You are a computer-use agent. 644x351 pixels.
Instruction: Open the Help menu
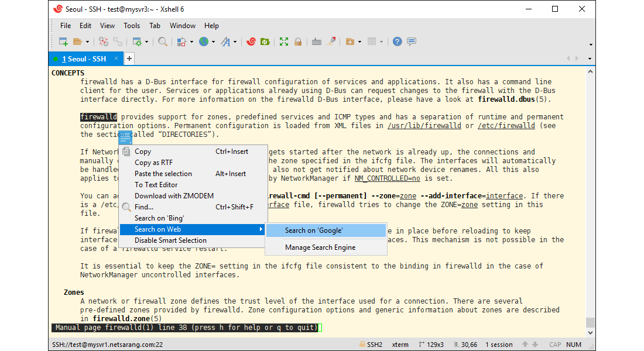[x=211, y=26]
